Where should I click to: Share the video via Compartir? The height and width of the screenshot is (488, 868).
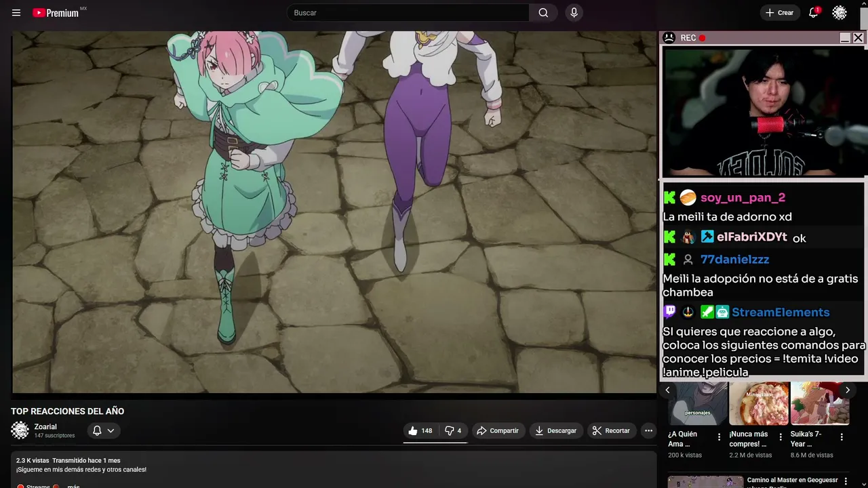click(498, 430)
